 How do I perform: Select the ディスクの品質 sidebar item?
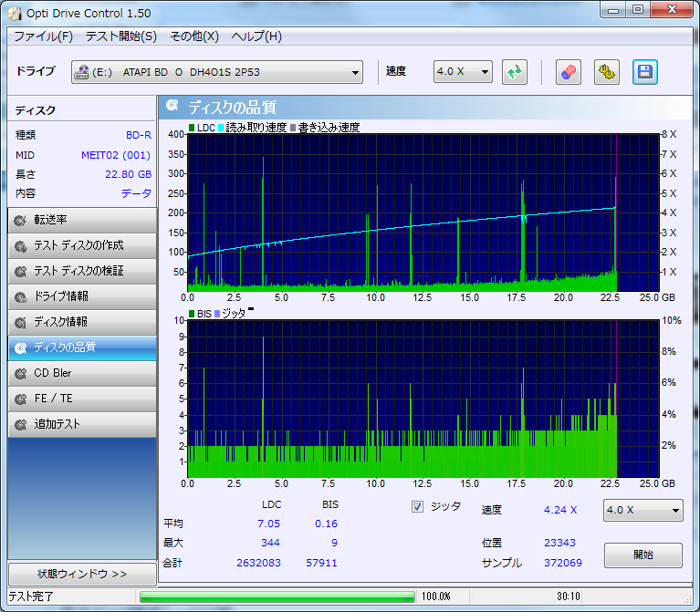click(82, 347)
